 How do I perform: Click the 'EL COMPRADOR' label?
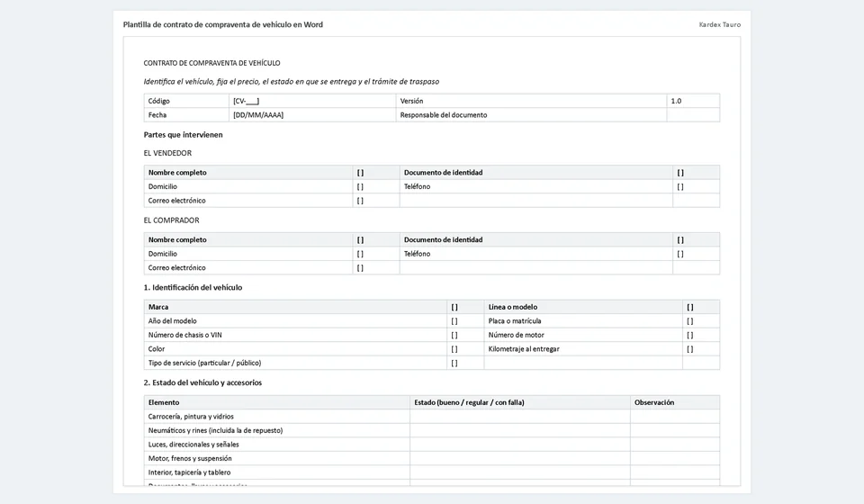pos(171,220)
